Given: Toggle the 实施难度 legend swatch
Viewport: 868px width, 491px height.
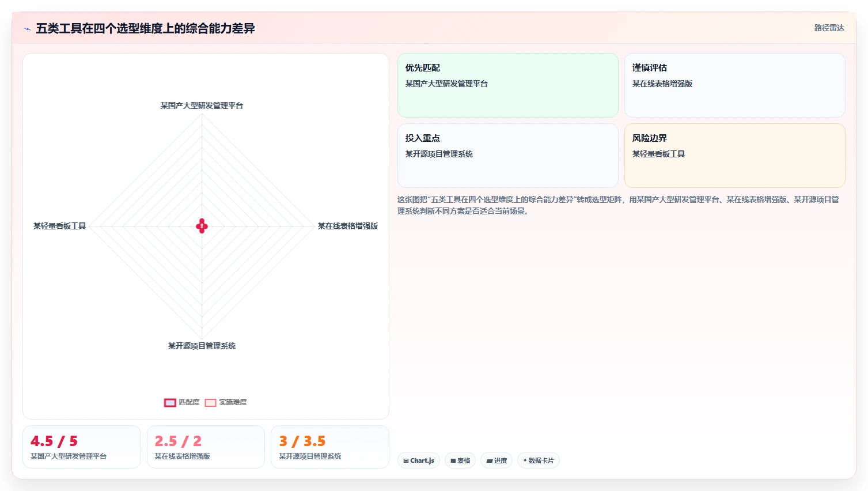Looking at the screenshot, I should click(x=210, y=402).
